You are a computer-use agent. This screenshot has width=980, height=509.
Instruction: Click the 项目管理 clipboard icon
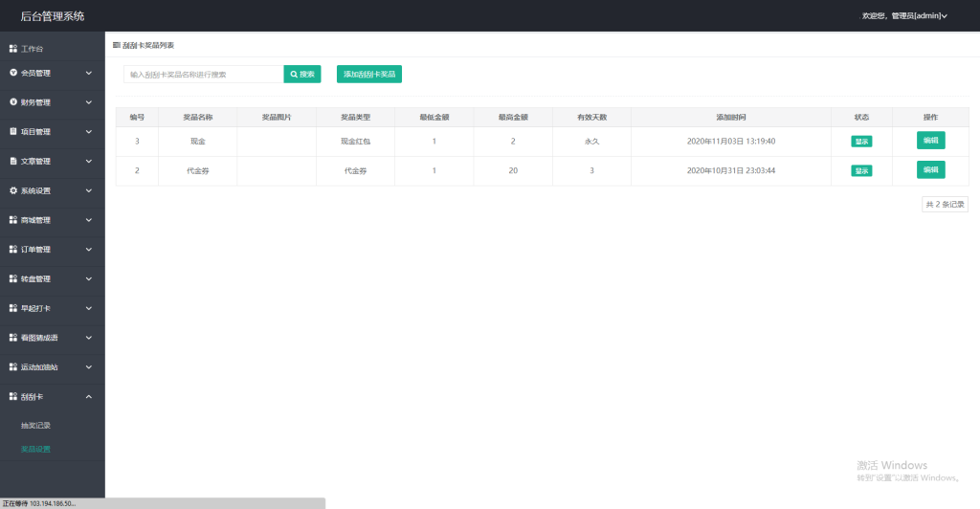click(13, 132)
